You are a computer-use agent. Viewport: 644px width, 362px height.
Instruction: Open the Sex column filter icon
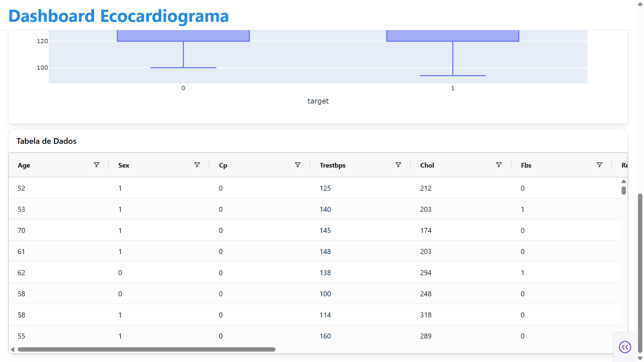tap(197, 165)
